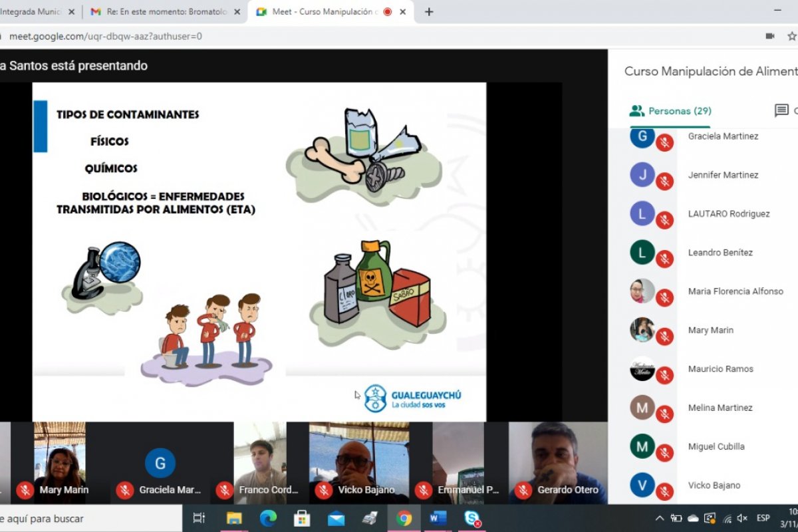
Task: Click the muted volume tray icon
Action: pos(743,519)
